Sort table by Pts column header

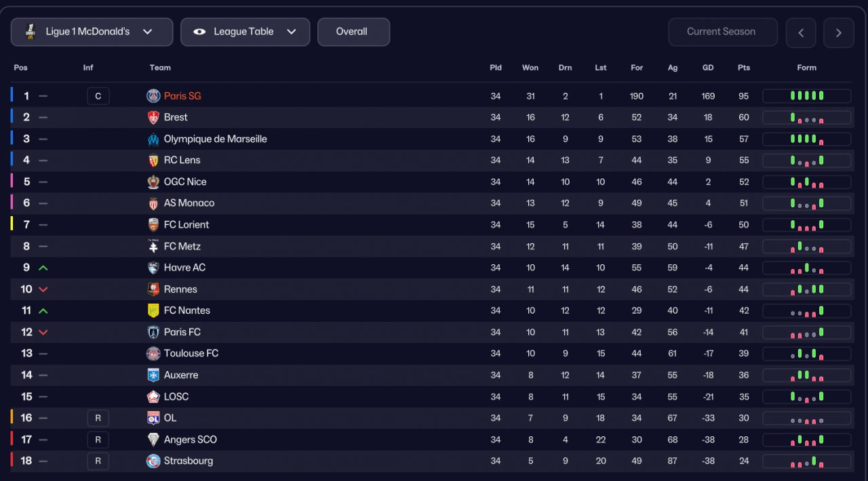click(744, 68)
